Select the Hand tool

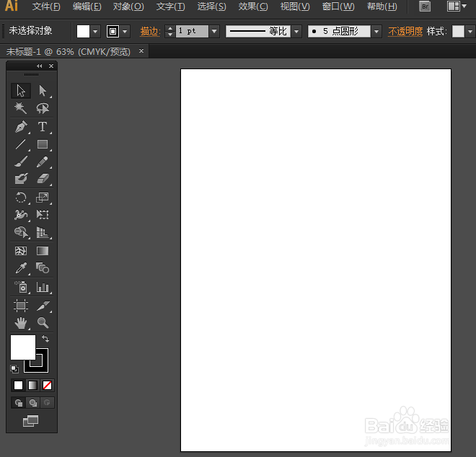point(21,323)
